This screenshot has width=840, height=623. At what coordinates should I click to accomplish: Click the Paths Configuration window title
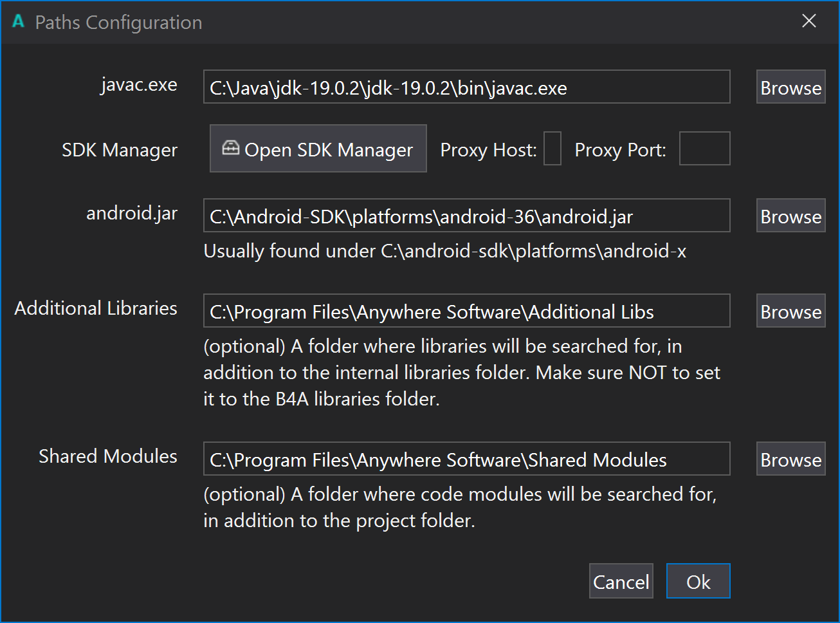tap(118, 23)
